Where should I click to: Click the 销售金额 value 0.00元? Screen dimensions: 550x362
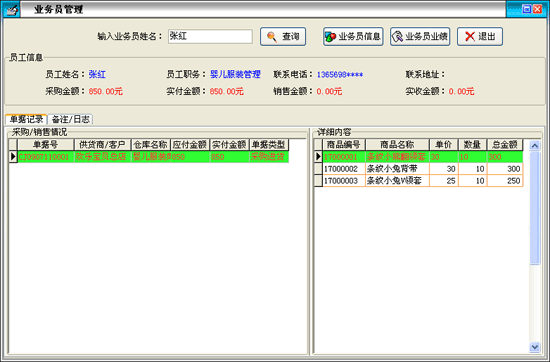coord(329,92)
